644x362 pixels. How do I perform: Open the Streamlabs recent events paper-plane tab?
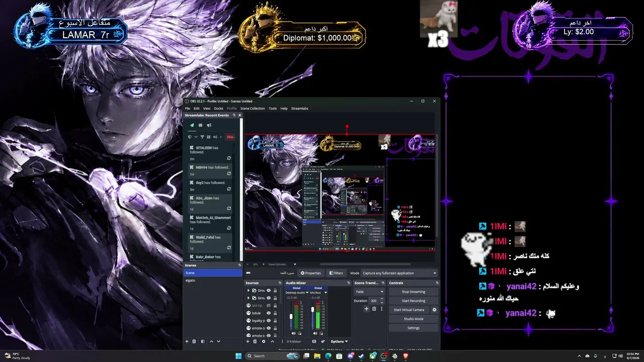tap(192, 125)
